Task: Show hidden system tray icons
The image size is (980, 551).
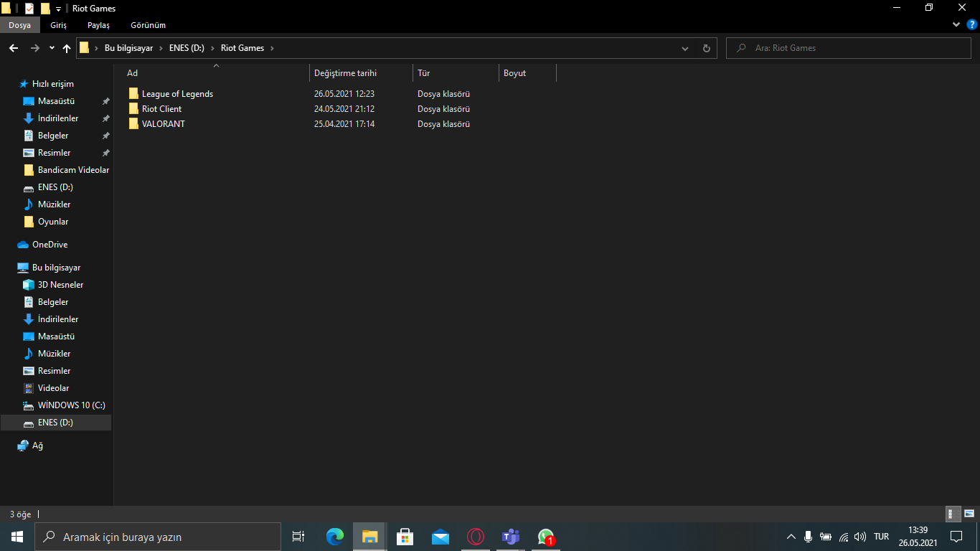Action: coord(791,537)
